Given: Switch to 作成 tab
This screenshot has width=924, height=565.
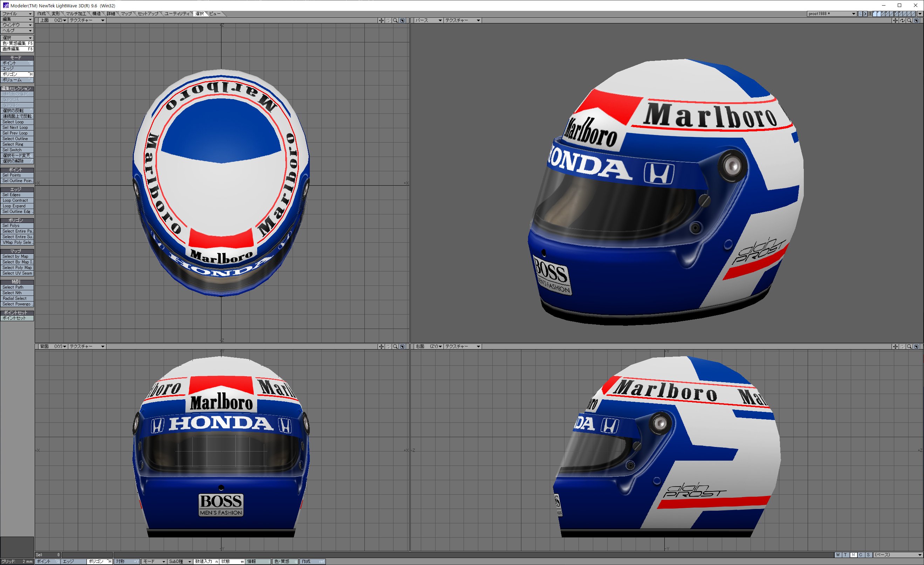Looking at the screenshot, I should [41, 14].
